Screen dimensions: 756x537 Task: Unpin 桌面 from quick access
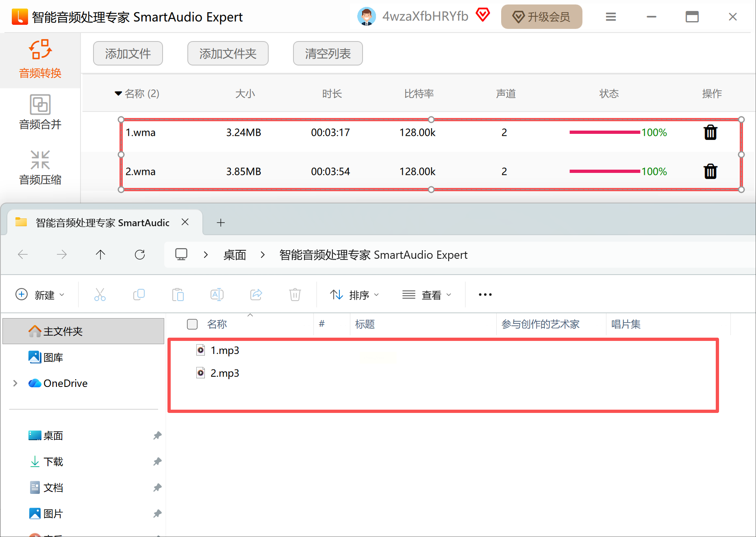[157, 436]
